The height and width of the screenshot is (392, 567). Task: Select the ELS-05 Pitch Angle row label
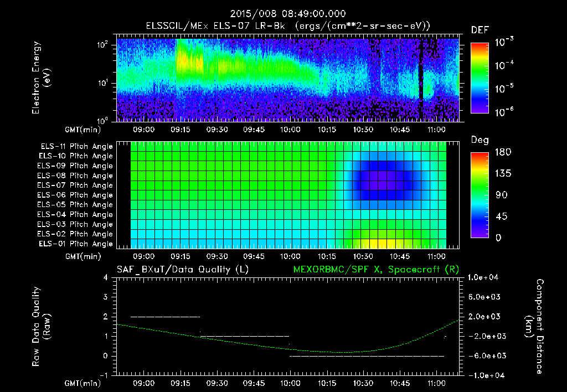click(x=75, y=205)
